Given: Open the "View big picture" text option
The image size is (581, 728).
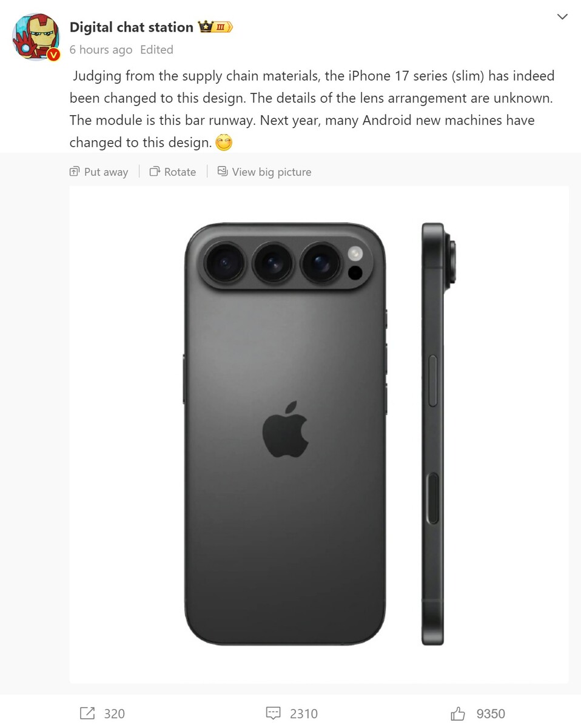Looking at the screenshot, I should [x=272, y=172].
